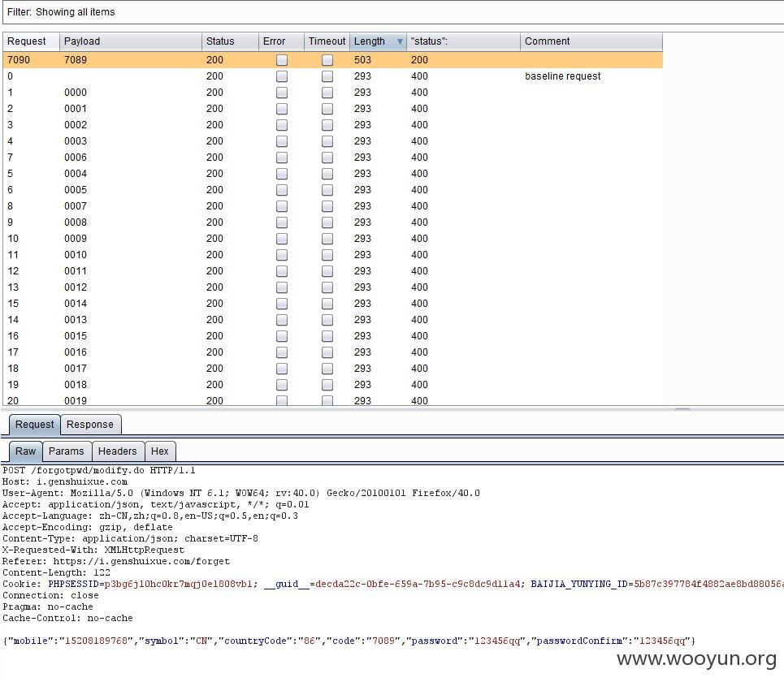Open the Raw view tab

point(25,451)
